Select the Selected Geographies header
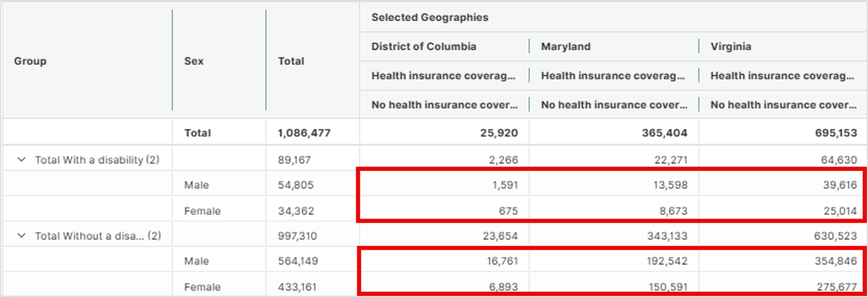This screenshot has height=297, width=868. pos(430,17)
